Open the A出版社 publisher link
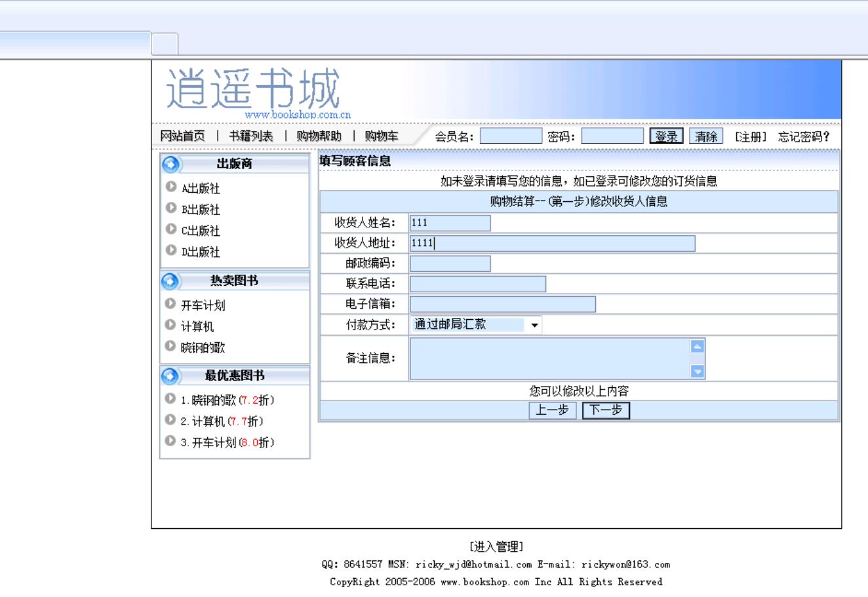 (x=201, y=189)
